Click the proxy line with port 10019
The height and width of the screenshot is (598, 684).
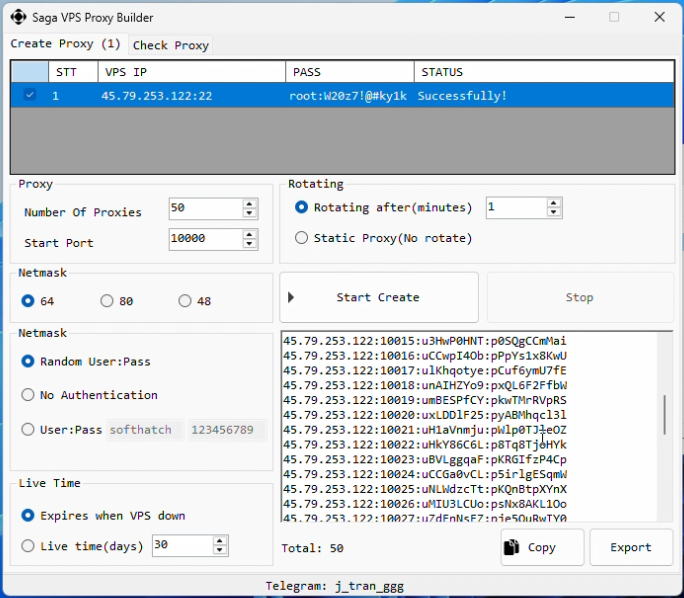(425, 400)
